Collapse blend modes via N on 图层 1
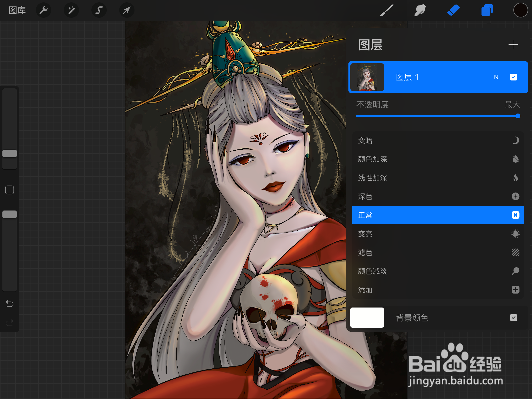Viewport: 532px width, 399px height. (x=496, y=77)
